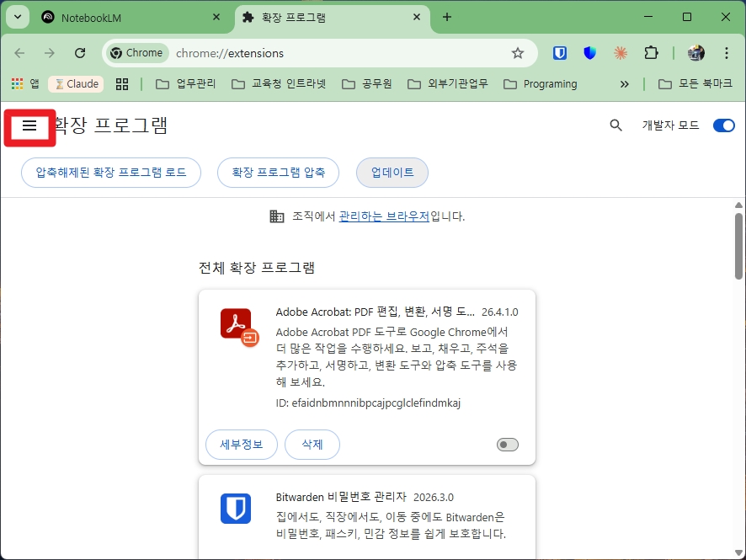The height and width of the screenshot is (560, 746).
Task: Click the managed browser building icon
Action: (x=277, y=216)
